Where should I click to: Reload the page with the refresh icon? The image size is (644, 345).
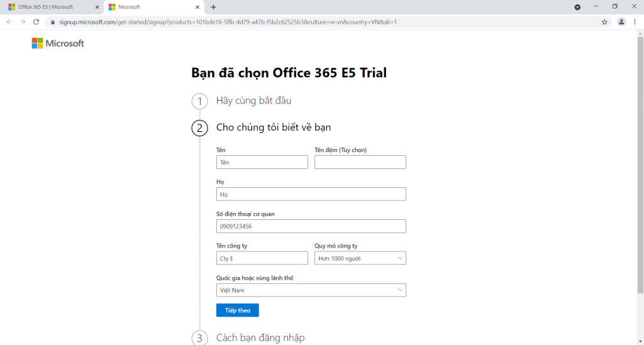click(x=36, y=22)
